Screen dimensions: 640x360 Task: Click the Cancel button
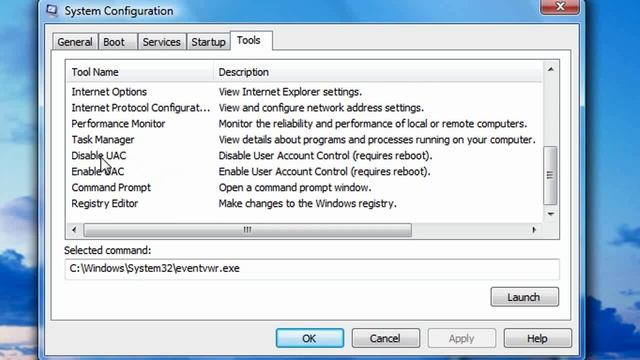(x=385, y=338)
